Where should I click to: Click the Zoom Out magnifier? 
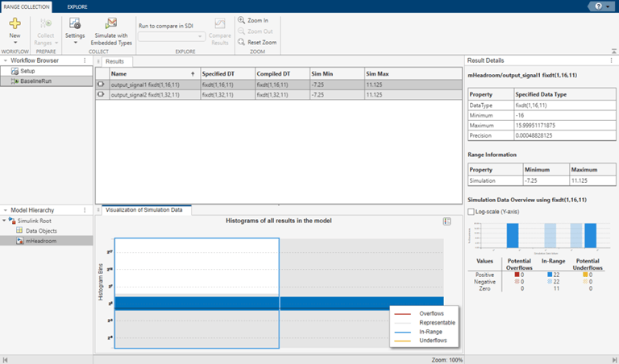point(241,31)
